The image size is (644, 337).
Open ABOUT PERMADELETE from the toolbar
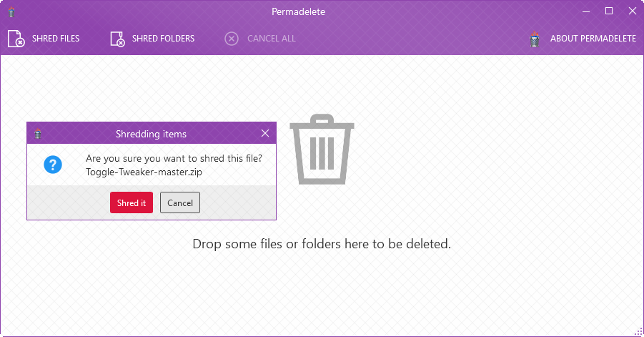point(593,39)
